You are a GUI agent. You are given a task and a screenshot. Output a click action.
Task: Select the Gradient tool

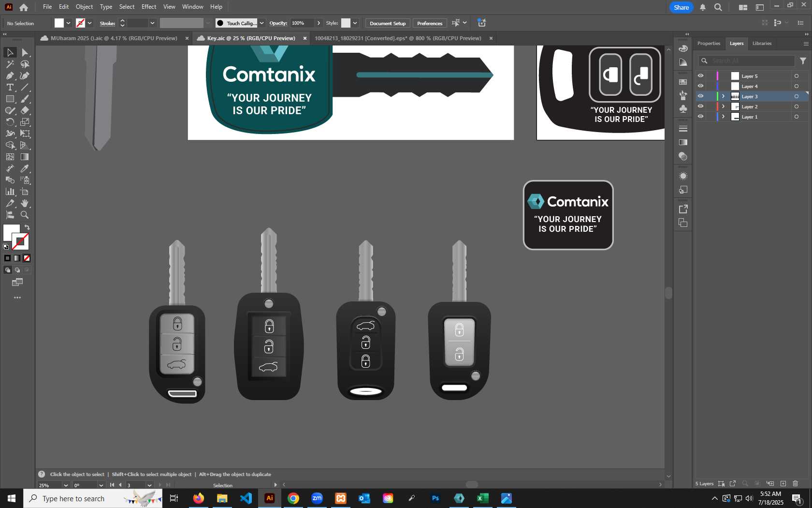pyautogui.click(x=25, y=157)
